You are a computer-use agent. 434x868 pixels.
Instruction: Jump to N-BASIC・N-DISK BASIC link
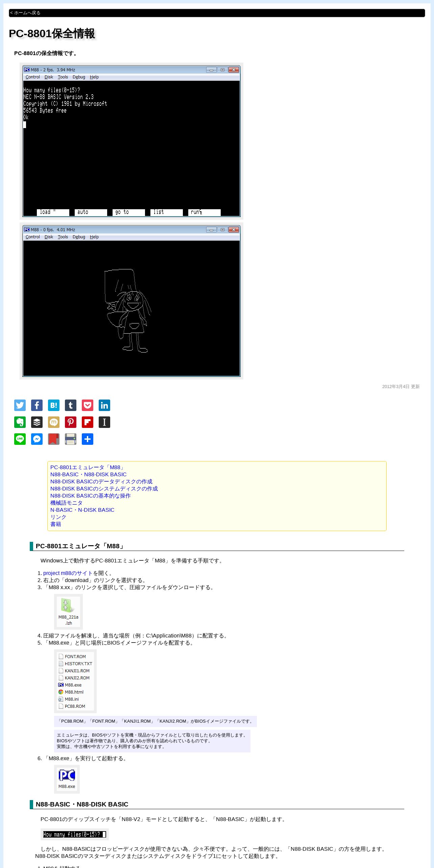click(x=82, y=510)
